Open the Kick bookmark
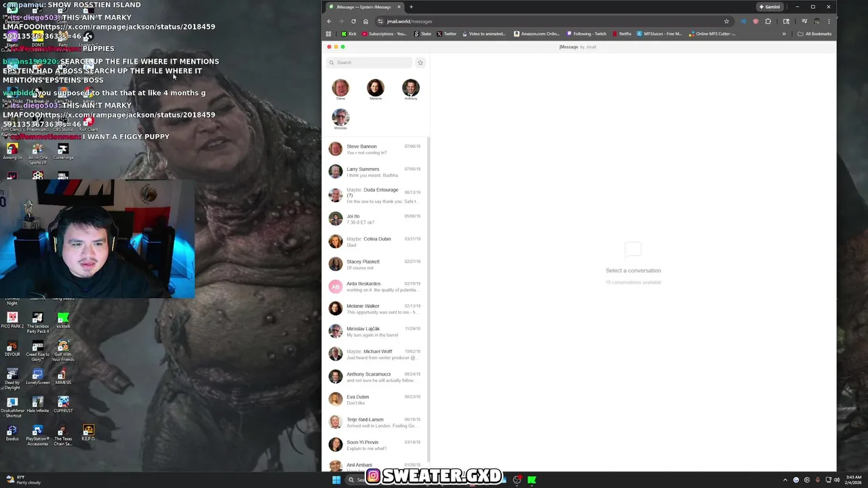This screenshot has width=868, height=488. tap(349, 34)
